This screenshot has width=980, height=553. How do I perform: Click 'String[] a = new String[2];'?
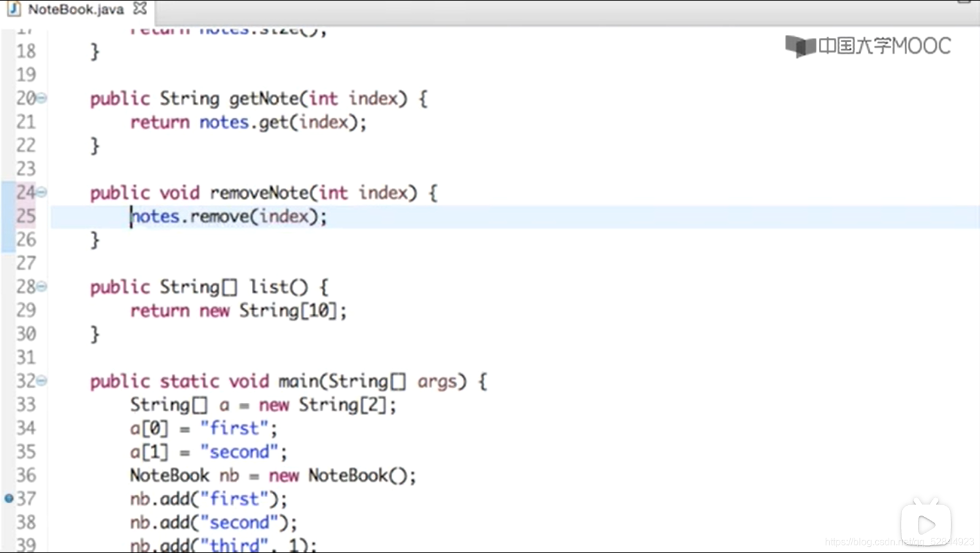(263, 405)
